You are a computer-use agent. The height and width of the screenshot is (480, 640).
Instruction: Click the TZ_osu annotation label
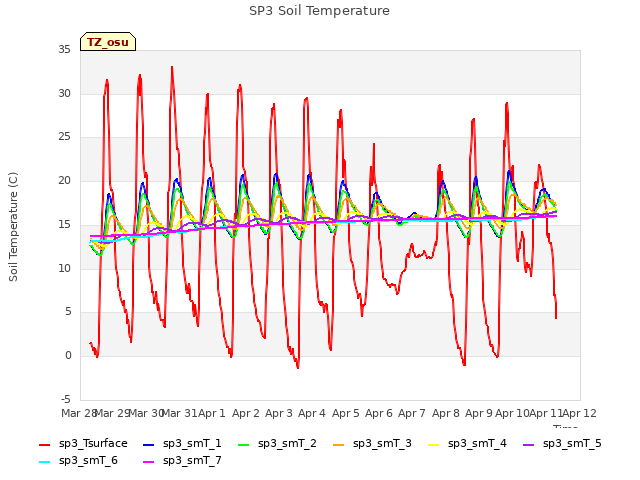[108, 42]
